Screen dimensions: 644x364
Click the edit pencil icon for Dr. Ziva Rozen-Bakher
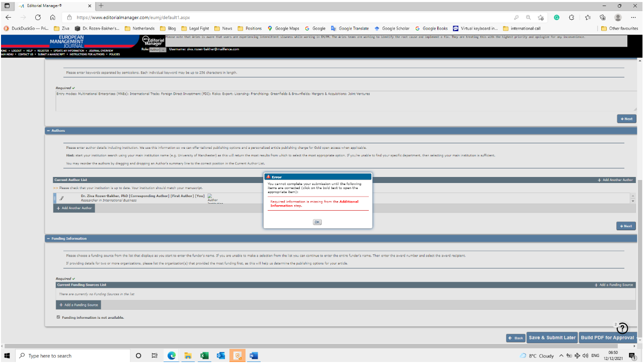point(62,198)
